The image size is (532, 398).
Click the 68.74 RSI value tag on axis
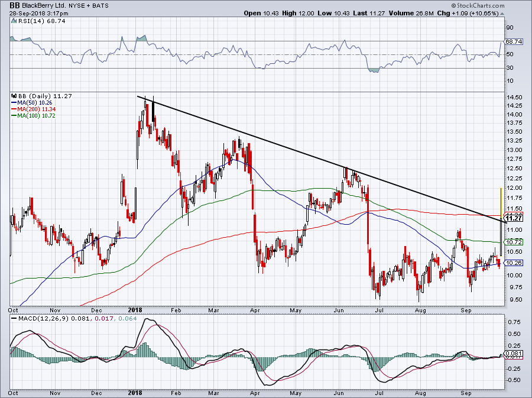(513, 41)
